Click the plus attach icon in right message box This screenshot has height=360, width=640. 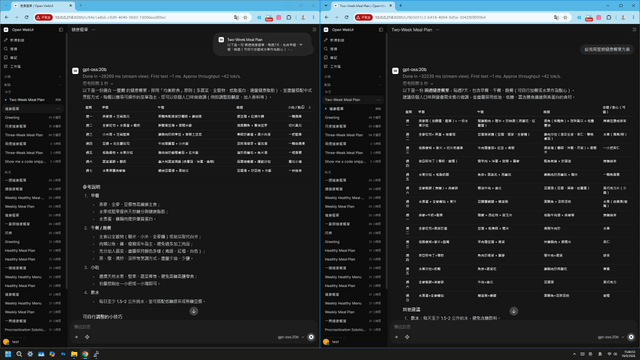(396, 337)
